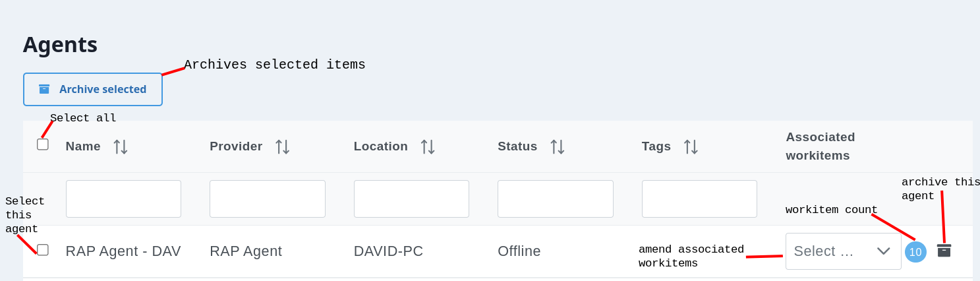Click the RAP Agent - DAV name cell
This screenshot has width=980, height=281.
pyautogui.click(x=123, y=251)
